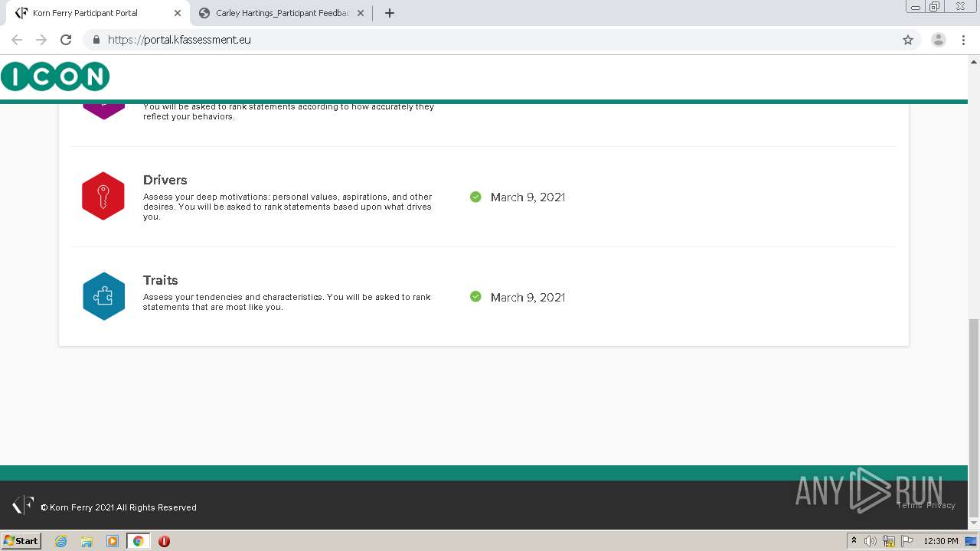
Task: Open the Chrome profile avatar icon
Action: pos(939,40)
